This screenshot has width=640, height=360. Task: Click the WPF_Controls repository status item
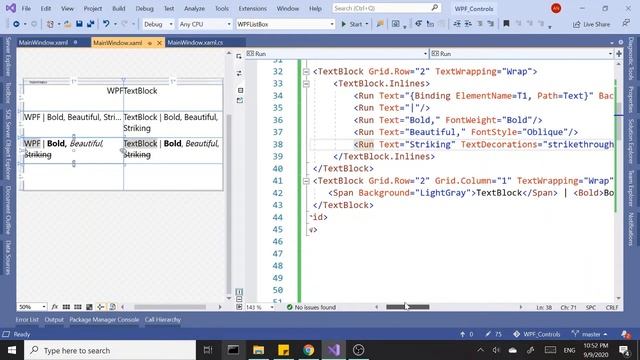click(537, 334)
